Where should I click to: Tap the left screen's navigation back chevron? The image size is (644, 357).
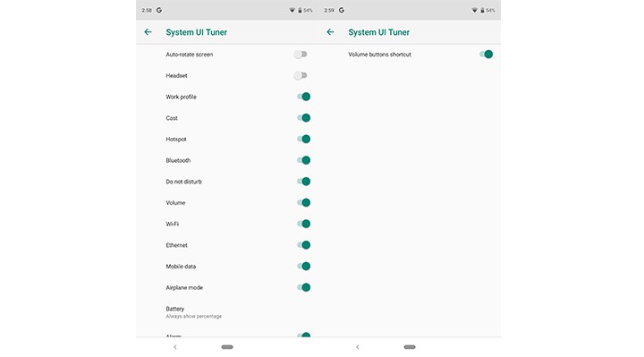point(175,347)
